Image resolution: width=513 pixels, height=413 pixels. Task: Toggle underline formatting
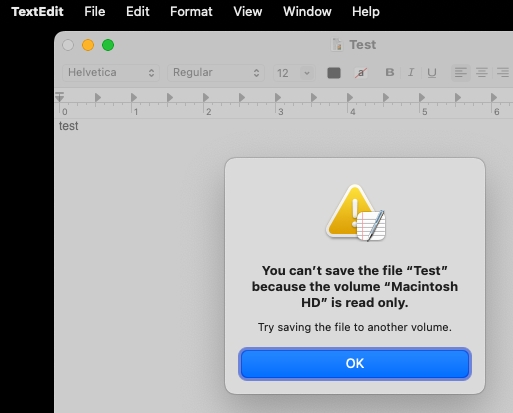(x=432, y=72)
